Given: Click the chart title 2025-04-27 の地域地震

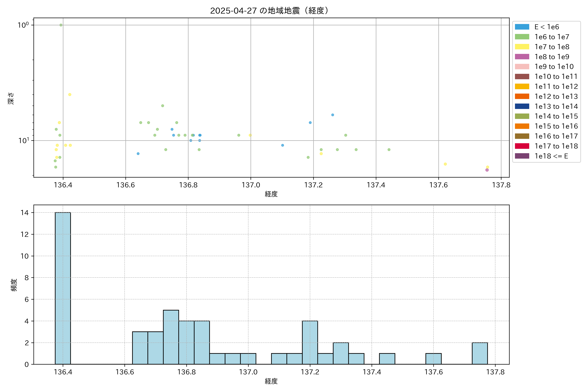Looking at the screenshot, I should (x=269, y=11).
